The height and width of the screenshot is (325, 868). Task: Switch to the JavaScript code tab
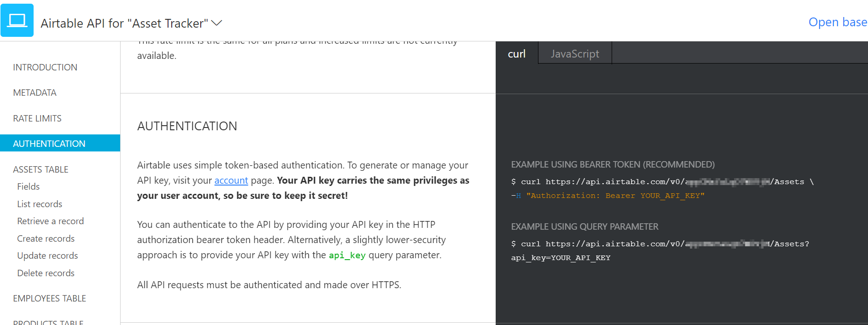pyautogui.click(x=574, y=54)
